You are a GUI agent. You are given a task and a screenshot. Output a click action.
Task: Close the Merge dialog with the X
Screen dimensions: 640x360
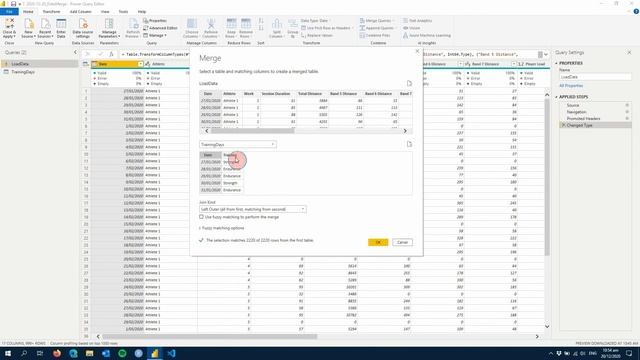[x=417, y=51]
